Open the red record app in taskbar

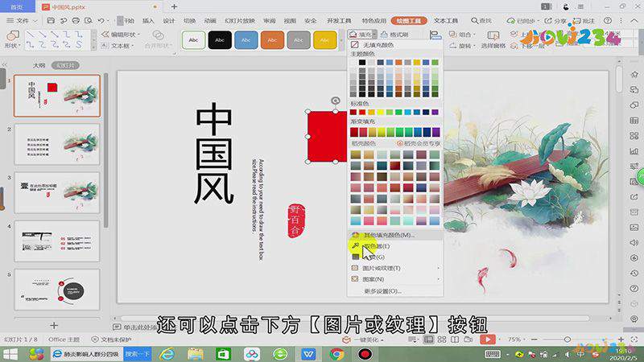click(365, 353)
